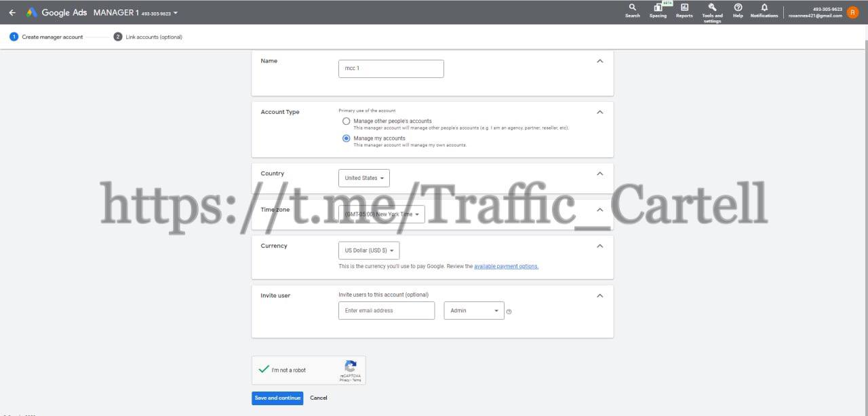Collapse the Time zone section chevron

pyautogui.click(x=599, y=210)
